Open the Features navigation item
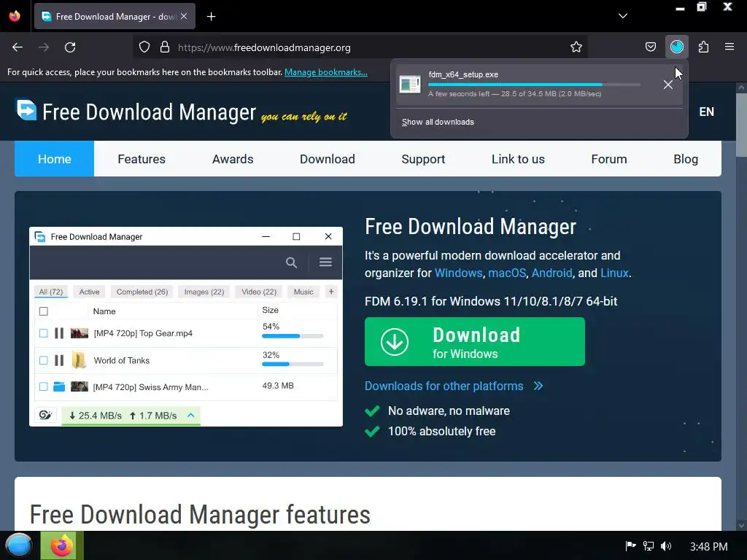Screen dimensions: 747x560 pyautogui.click(x=142, y=159)
